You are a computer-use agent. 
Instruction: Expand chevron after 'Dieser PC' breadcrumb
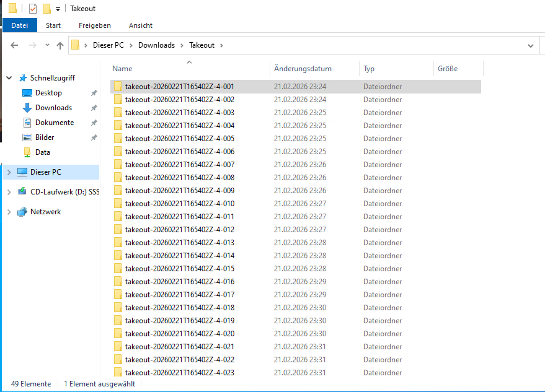click(x=131, y=45)
